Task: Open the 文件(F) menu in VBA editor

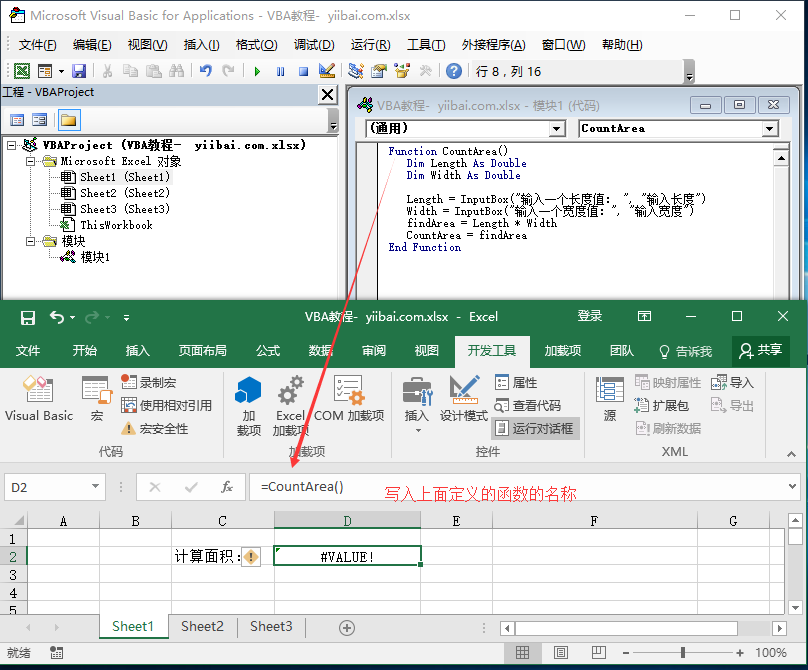Action: coord(37,45)
